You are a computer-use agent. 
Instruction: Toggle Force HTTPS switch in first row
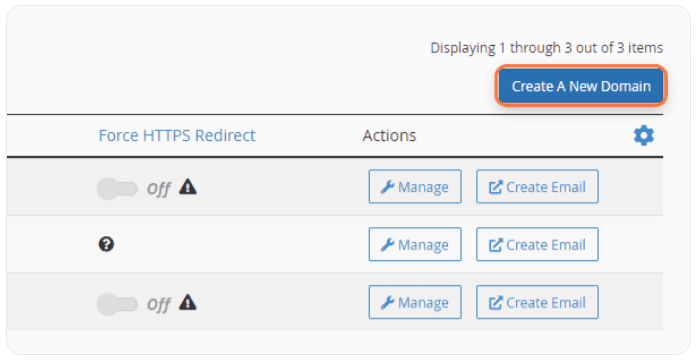(x=117, y=188)
